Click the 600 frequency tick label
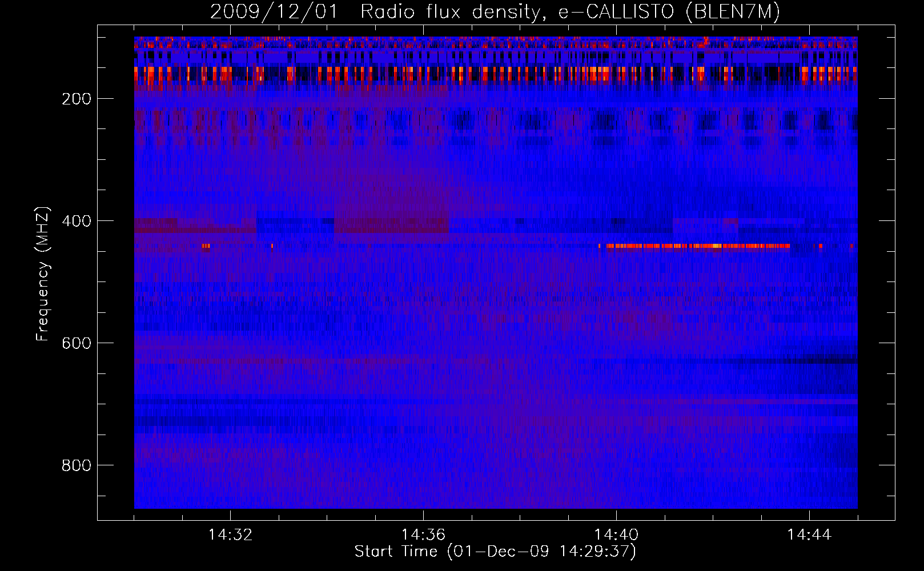The width and height of the screenshot is (924, 571). click(77, 343)
